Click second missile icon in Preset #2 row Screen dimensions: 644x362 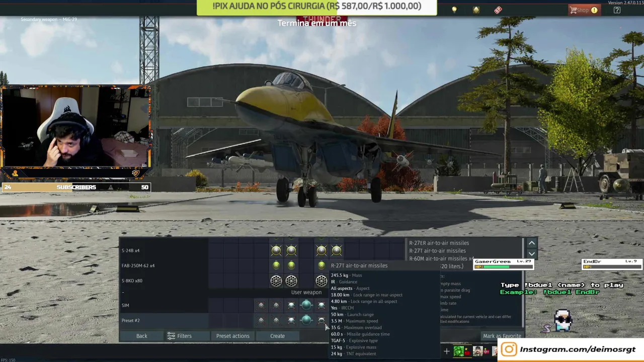tap(276, 320)
